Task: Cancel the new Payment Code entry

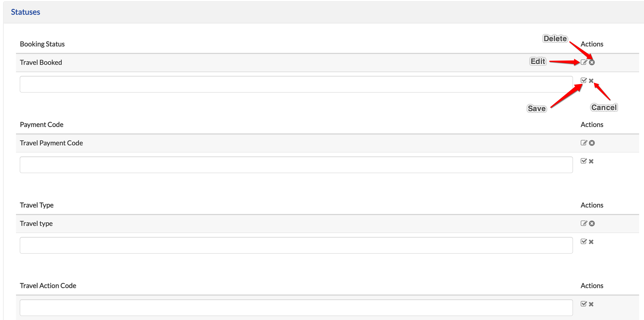Action: click(x=591, y=161)
